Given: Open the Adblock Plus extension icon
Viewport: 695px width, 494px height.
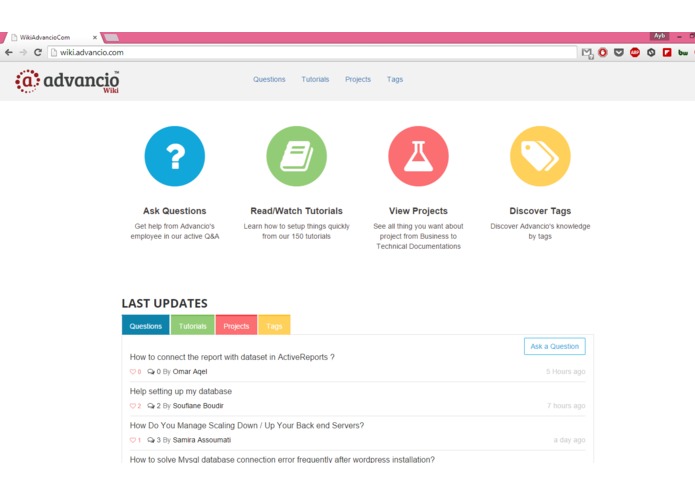Looking at the screenshot, I should coord(635,52).
